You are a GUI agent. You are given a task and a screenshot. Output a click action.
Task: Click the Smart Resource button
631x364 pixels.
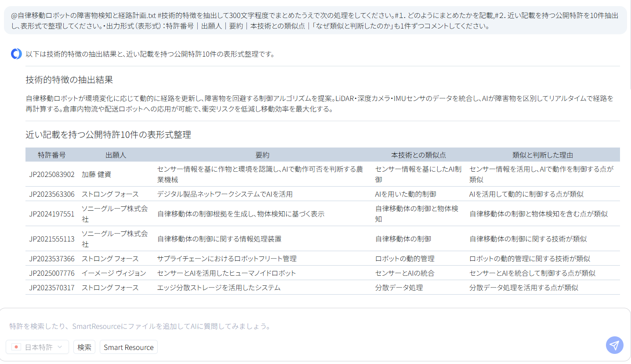(x=128, y=347)
